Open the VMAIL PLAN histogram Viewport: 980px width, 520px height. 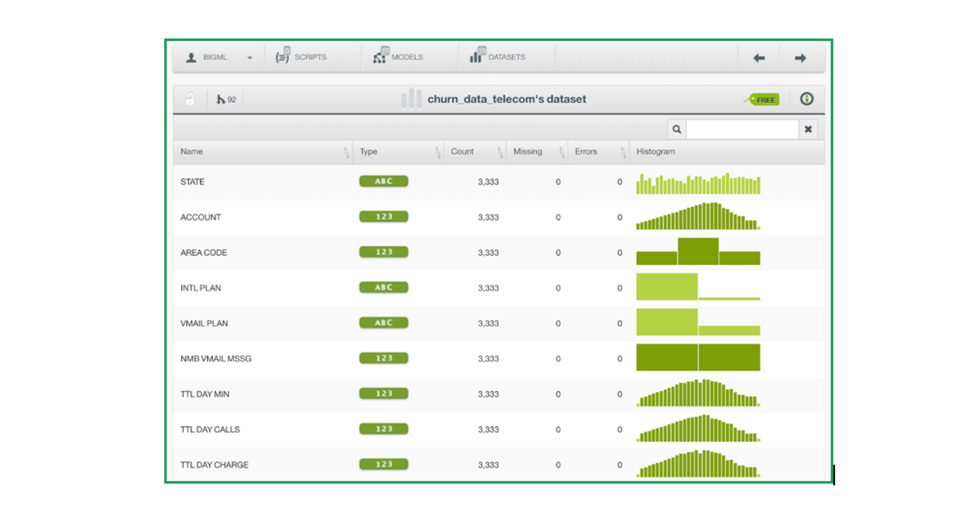click(698, 322)
